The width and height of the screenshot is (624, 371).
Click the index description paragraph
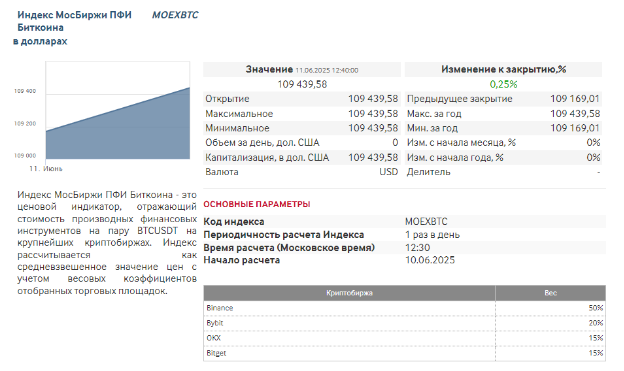click(x=107, y=243)
